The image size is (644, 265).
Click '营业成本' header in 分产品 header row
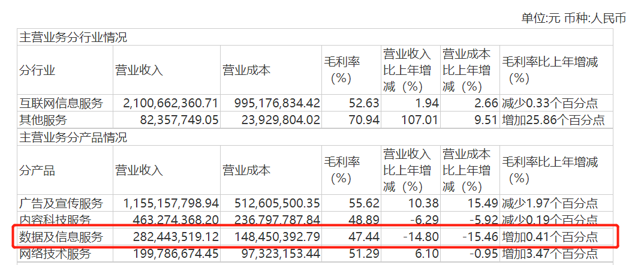coord(246,170)
